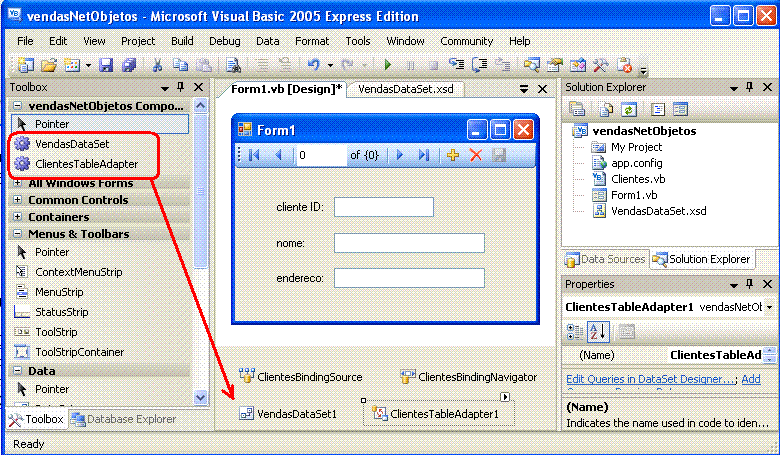
Task: Toggle auto-hide pin on Toolbox panel
Action: click(x=181, y=88)
